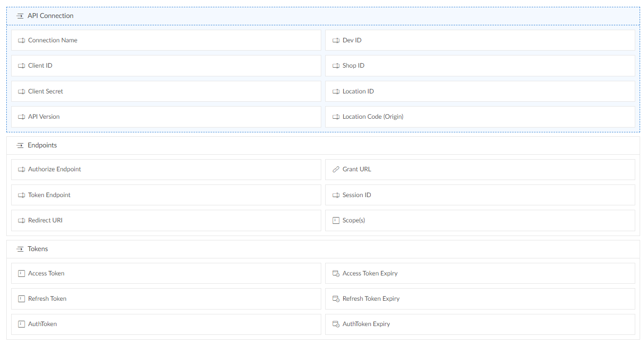Select the Authorize Endpoint field
The width and height of the screenshot is (644, 347).
(166, 169)
